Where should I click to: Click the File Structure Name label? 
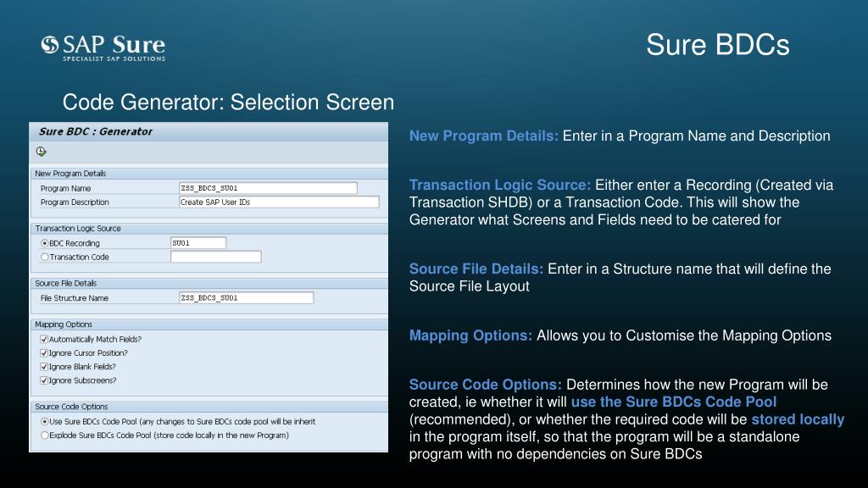pos(75,298)
